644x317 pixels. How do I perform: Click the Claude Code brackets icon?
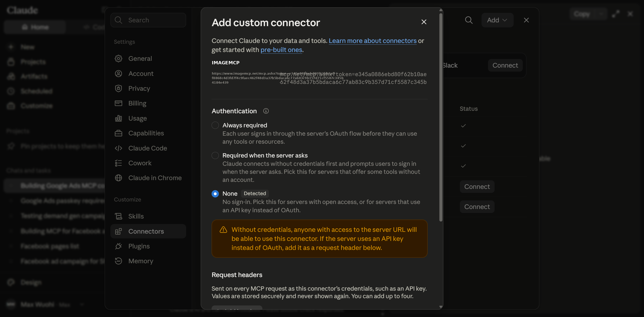[118, 148]
